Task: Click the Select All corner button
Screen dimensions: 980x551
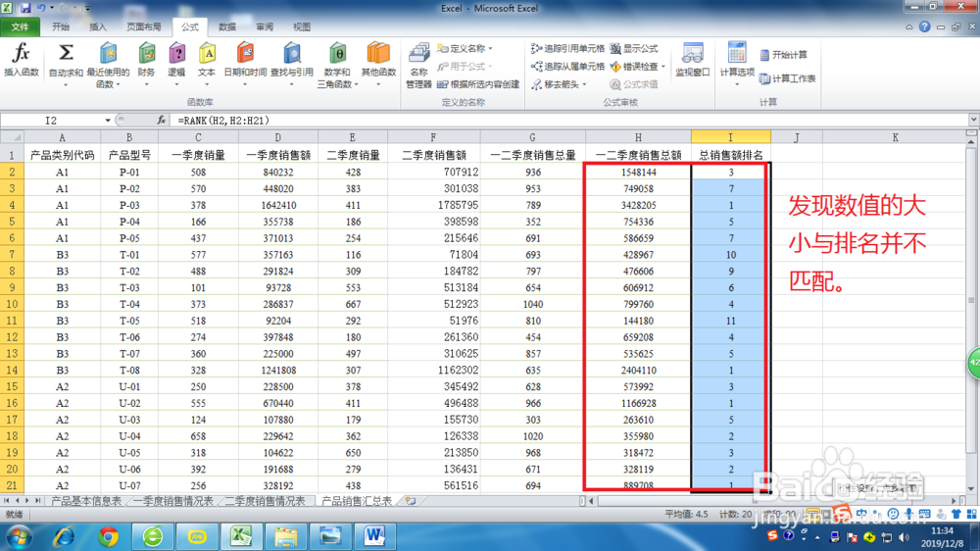Action: pyautogui.click(x=12, y=137)
